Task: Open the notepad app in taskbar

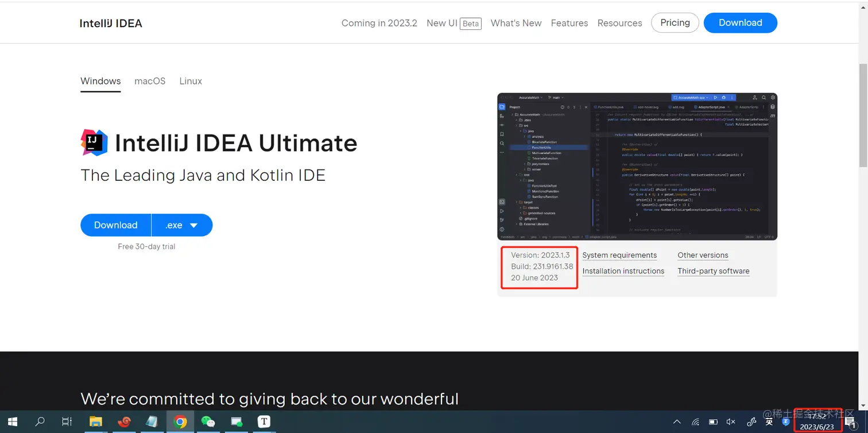Action: (x=152, y=422)
